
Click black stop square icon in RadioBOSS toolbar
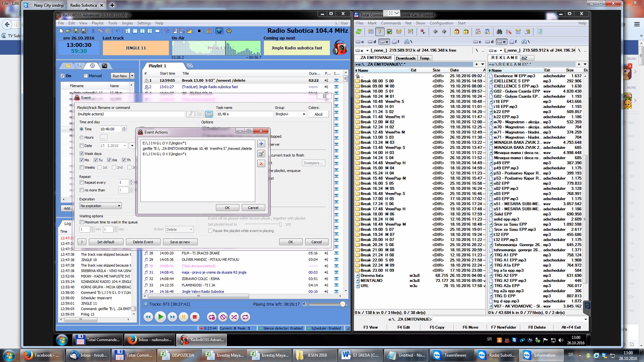[x=199, y=31]
